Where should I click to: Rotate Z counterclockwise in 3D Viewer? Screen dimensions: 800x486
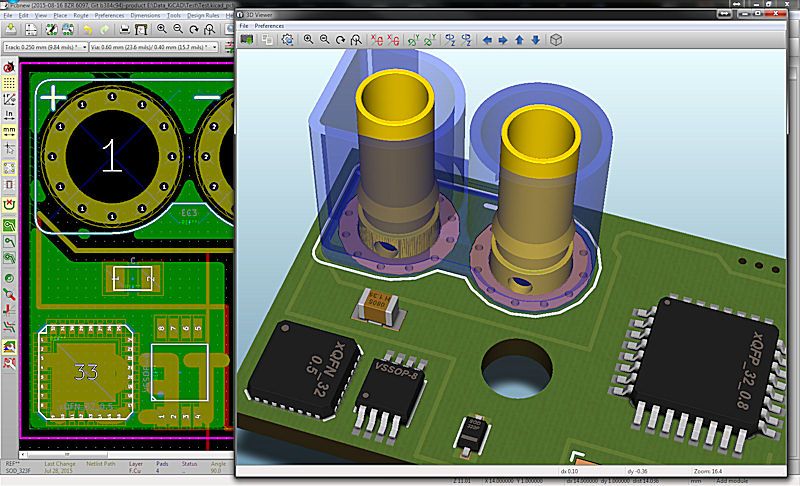coord(466,40)
